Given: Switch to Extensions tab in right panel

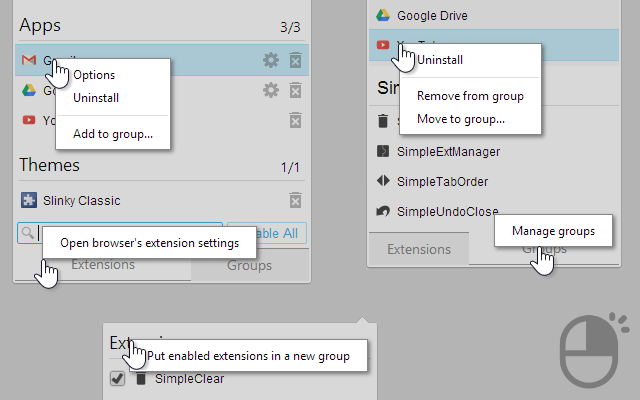Looking at the screenshot, I should (x=419, y=249).
